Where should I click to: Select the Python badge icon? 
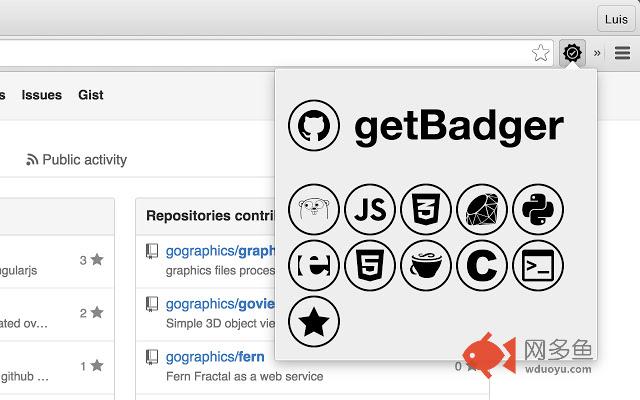coord(538,210)
